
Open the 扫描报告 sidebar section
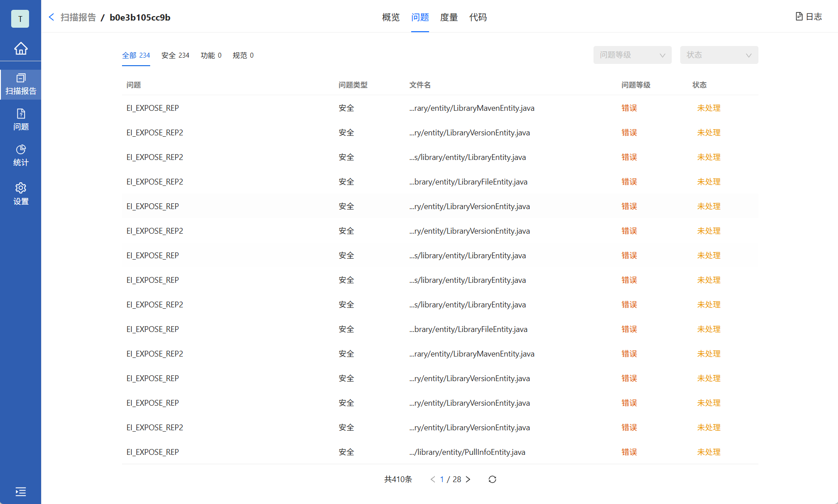(21, 84)
